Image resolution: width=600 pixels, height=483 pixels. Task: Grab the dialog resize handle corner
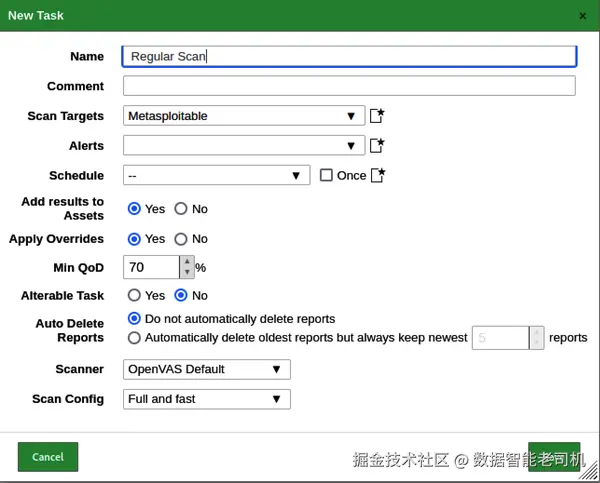[589, 472]
